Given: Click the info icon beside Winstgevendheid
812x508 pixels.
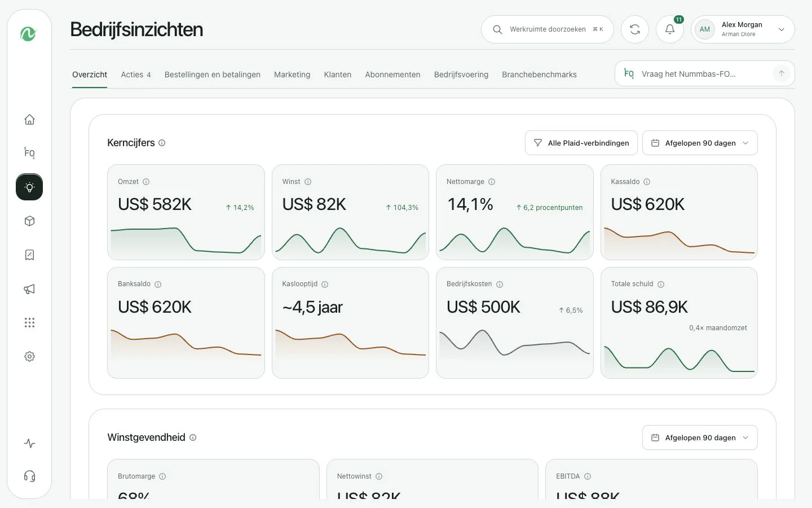Looking at the screenshot, I should coord(193,437).
